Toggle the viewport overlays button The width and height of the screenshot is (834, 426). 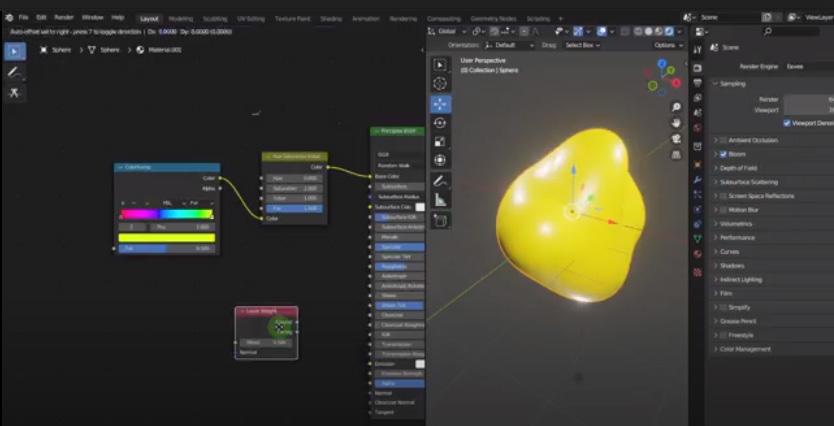[x=602, y=31]
